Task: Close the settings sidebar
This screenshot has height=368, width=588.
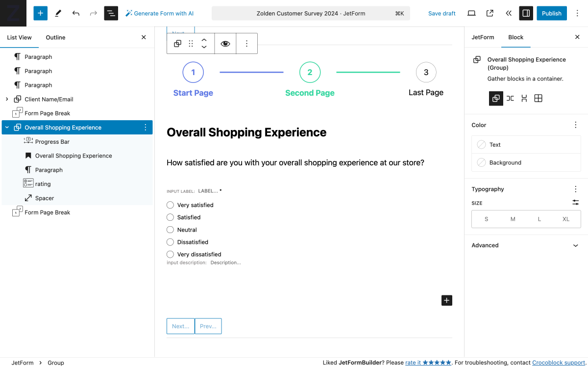Action: [x=577, y=37]
